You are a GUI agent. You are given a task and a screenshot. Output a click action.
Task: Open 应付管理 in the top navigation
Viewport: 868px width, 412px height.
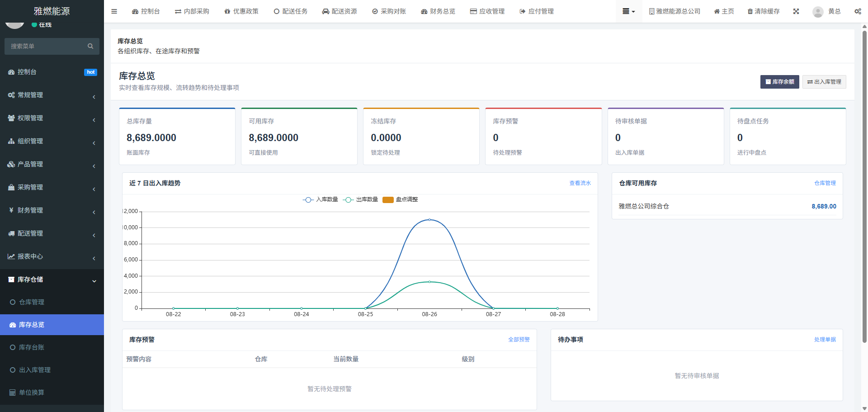[537, 11]
